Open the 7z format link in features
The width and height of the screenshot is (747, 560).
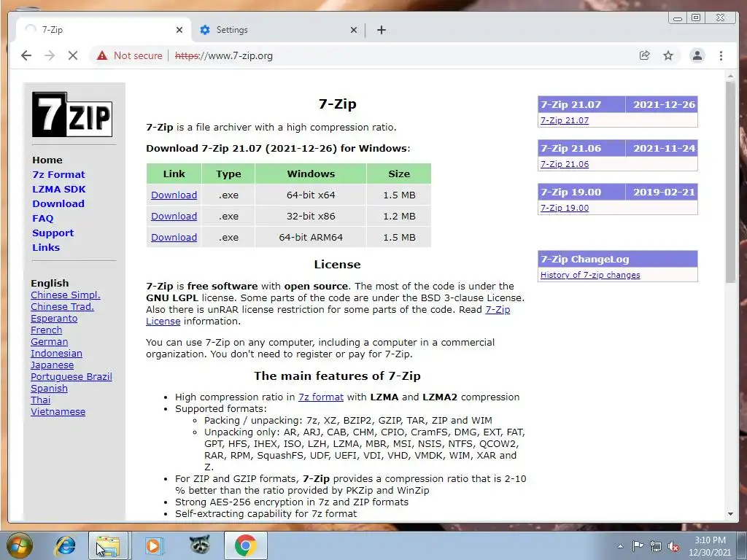point(321,397)
